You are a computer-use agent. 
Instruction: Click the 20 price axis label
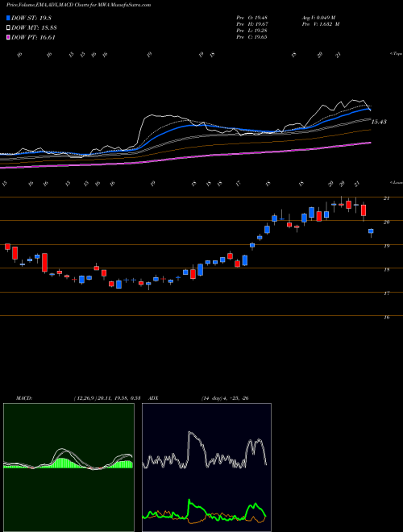[x=386, y=222]
